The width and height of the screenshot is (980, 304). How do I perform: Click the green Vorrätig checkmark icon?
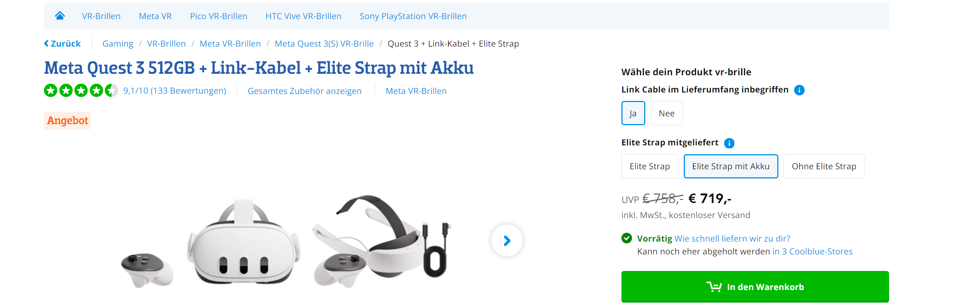point(627,238)
